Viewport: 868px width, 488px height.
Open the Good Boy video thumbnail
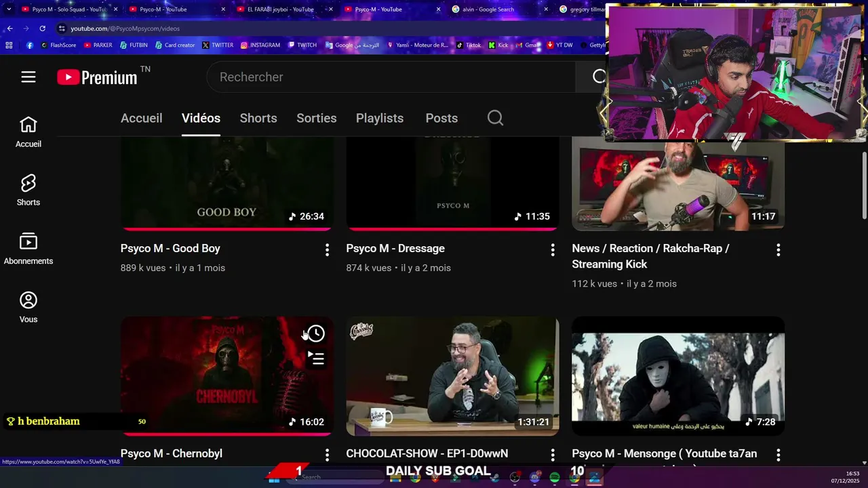tap(226, 183)
